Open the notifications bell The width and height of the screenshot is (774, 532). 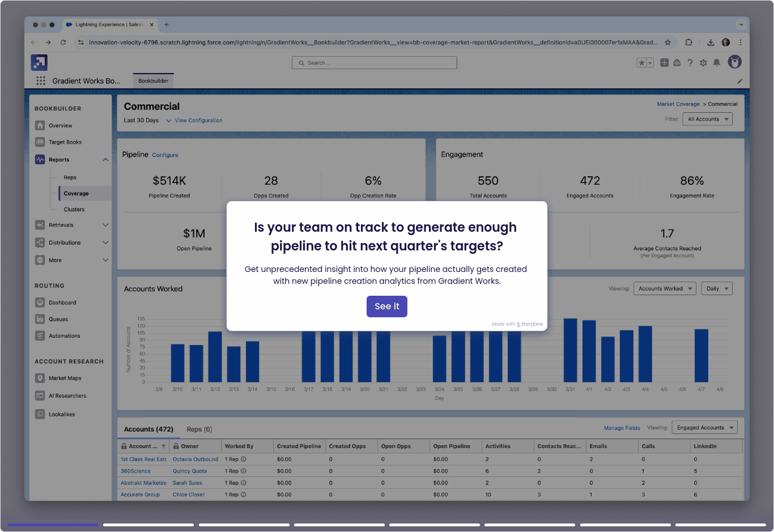click(717, 63)
